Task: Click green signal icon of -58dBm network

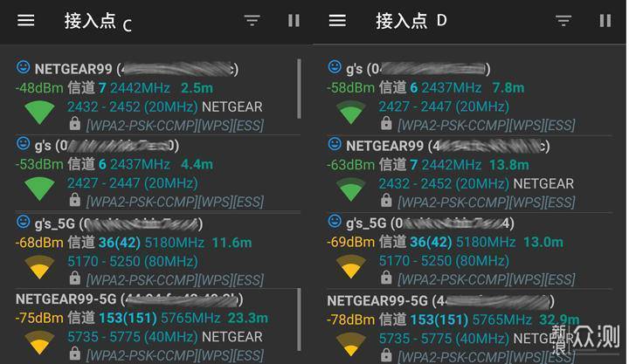Action: 351,113
